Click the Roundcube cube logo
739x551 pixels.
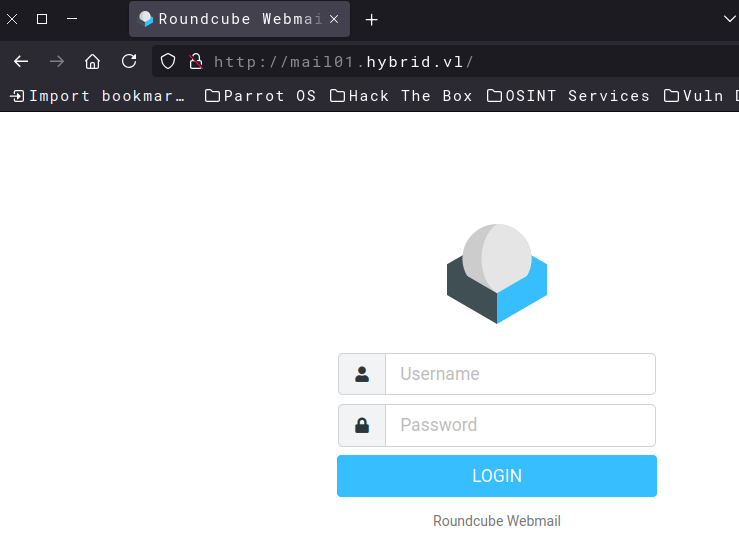[x=497, y=273]
